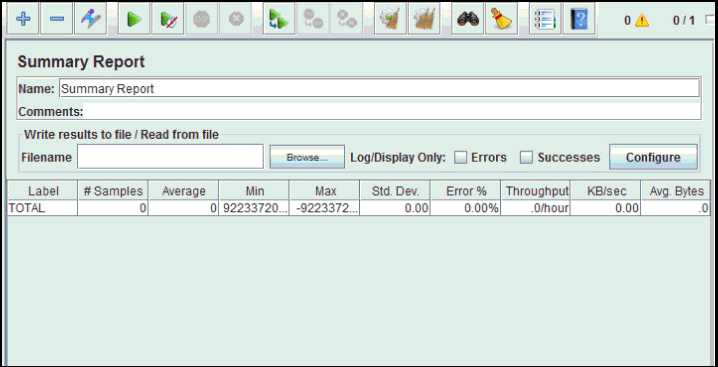
Task: Open Search with binoculars icon
Action: (468, 19)
